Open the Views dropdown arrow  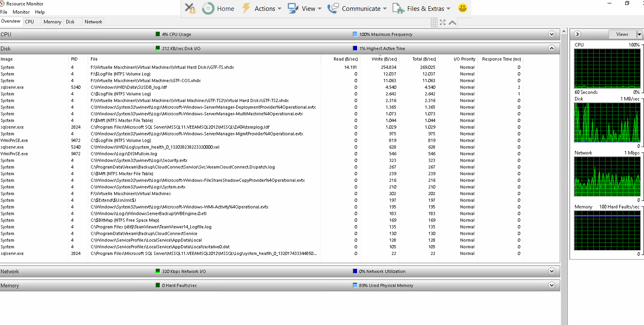pyautogui.click(x=639, y=34)
